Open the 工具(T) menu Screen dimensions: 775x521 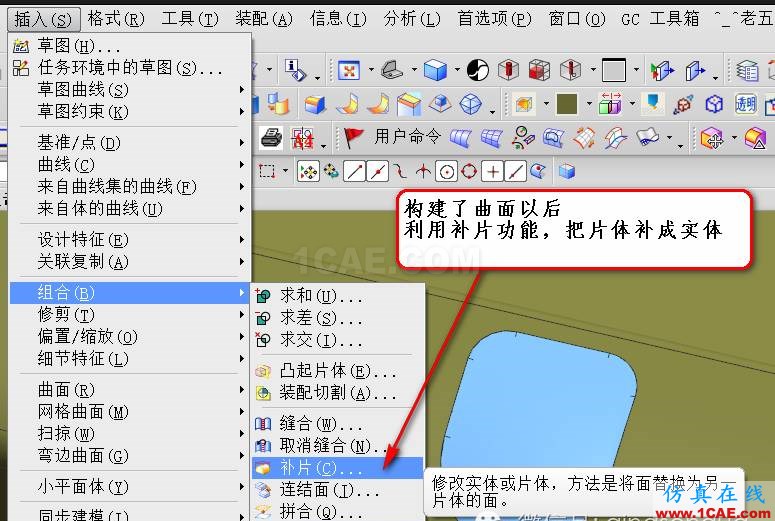click(190, 19)
